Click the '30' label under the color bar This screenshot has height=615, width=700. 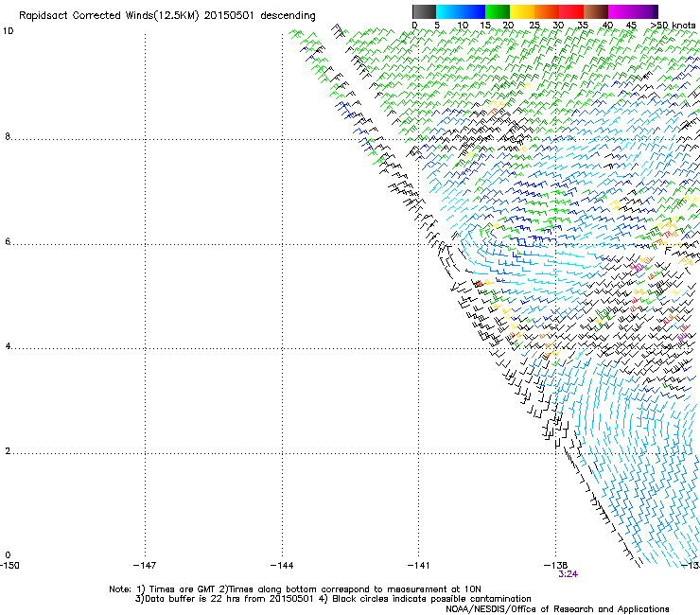[558, 26]
